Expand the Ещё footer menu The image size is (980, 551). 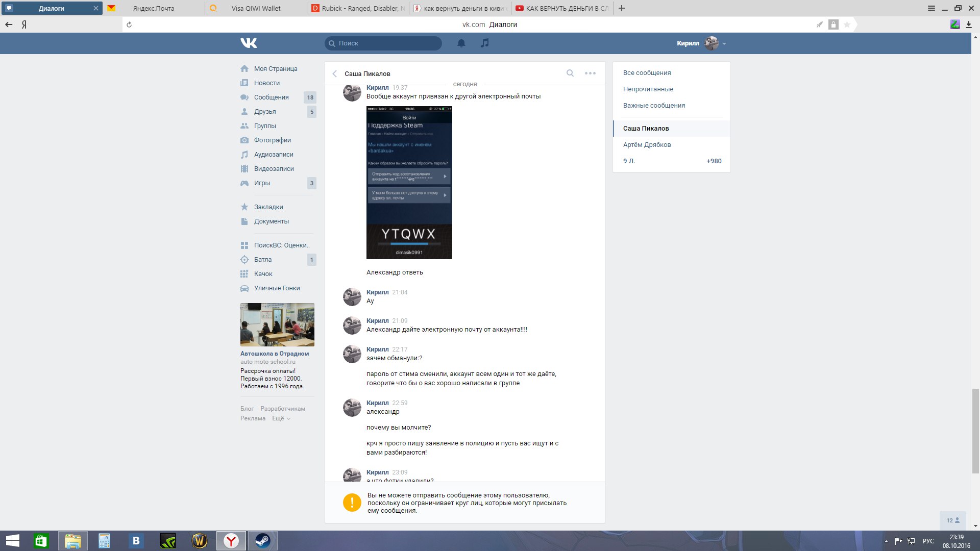tap(281, 418)
